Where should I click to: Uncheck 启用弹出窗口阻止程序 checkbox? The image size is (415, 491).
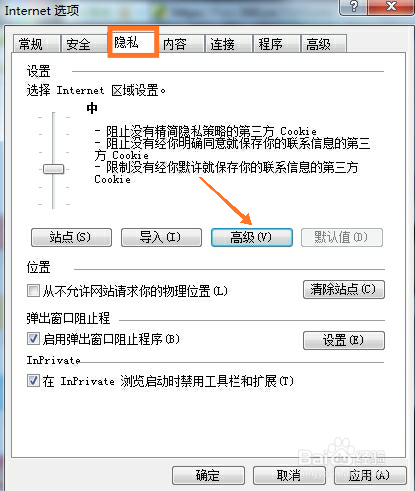coord(33,339)
